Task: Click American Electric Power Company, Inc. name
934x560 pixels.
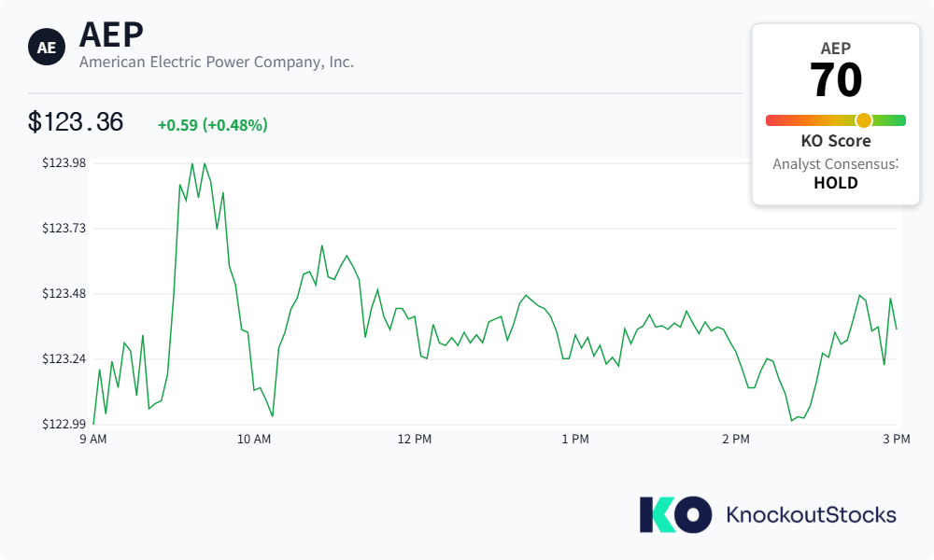Action: tap(217, 62)
